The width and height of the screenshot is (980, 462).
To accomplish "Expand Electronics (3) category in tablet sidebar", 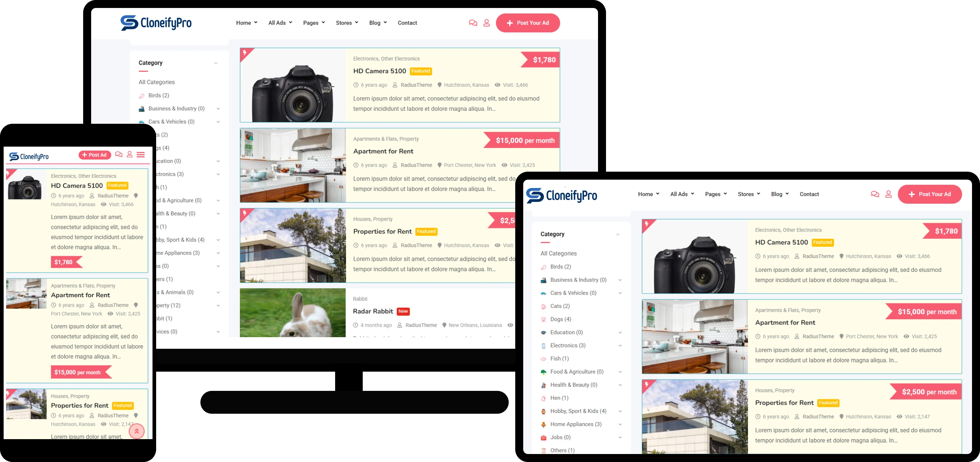I will click(620, 346).
